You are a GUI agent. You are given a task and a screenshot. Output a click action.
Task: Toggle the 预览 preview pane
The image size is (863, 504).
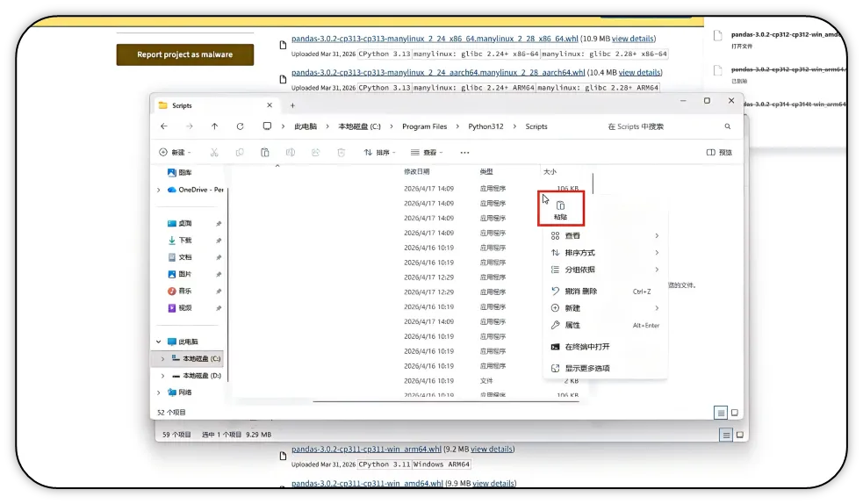tap(719, 153)
